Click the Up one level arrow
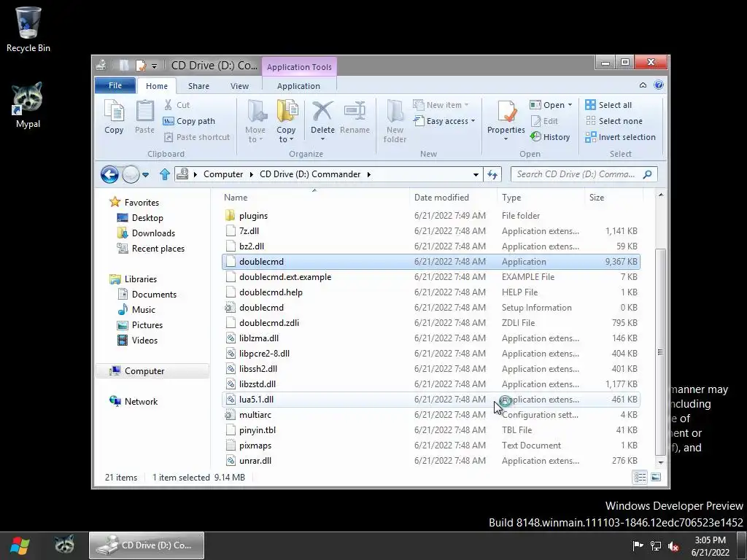Viewport: 747px width, 560px height. [165, 174]
